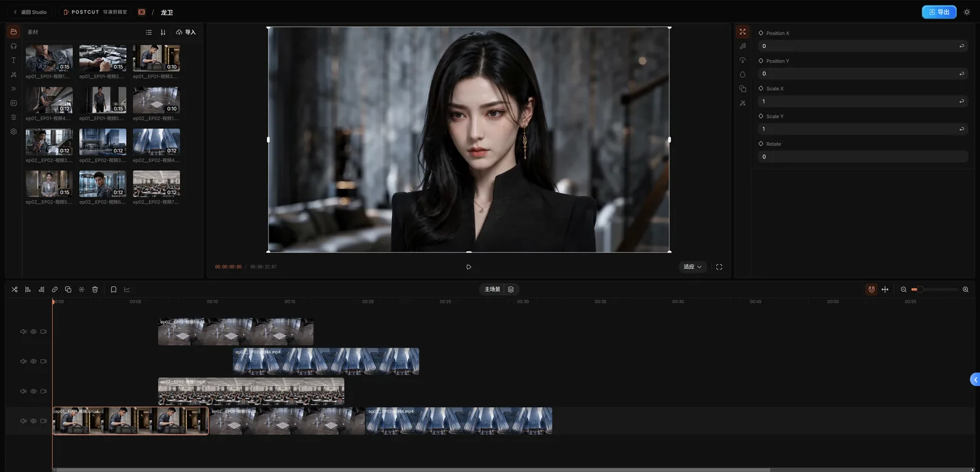Viewport: 980px width, 472px height.
Task: Open the 适应 fit dropdown
Action: pos(693,267)
